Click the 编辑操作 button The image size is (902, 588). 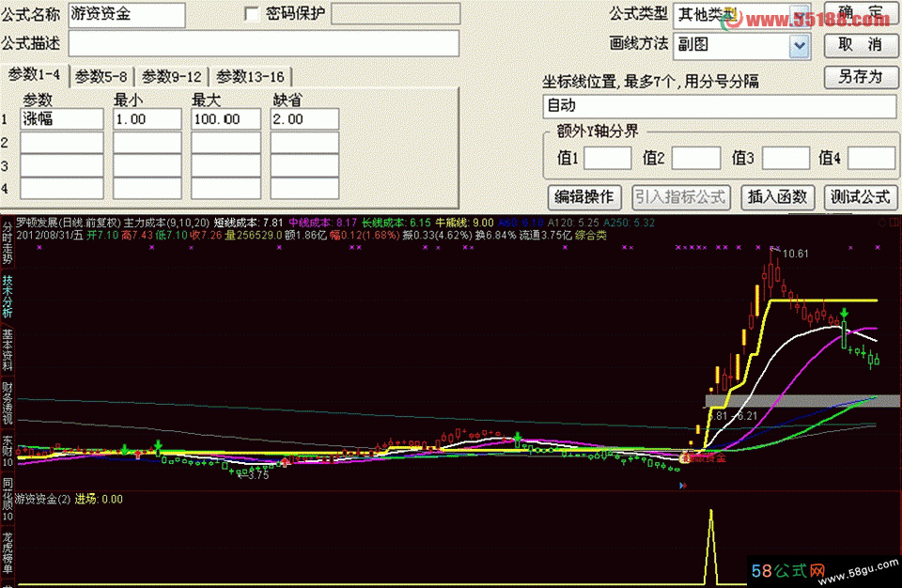click(x=583, y=196)
